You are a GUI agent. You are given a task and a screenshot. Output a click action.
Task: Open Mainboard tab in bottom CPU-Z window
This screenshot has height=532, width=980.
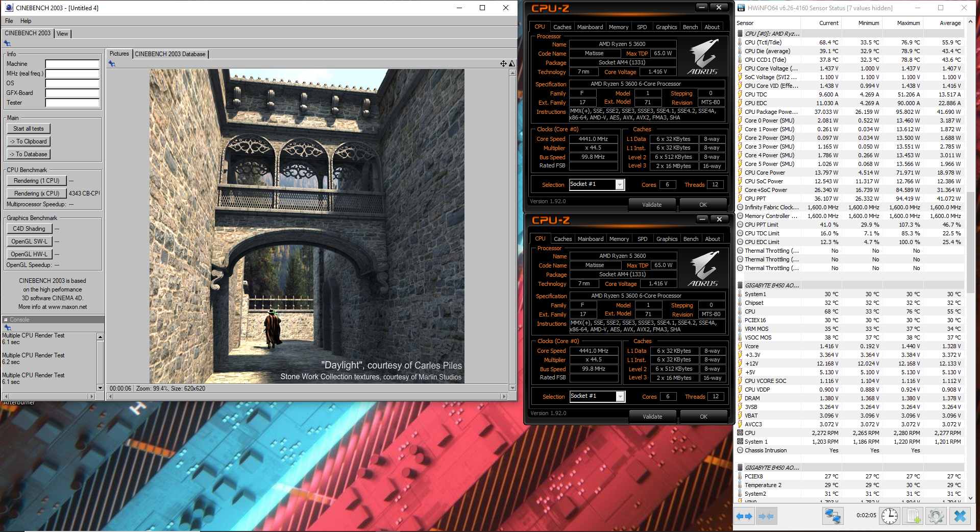tap(591, 239)
